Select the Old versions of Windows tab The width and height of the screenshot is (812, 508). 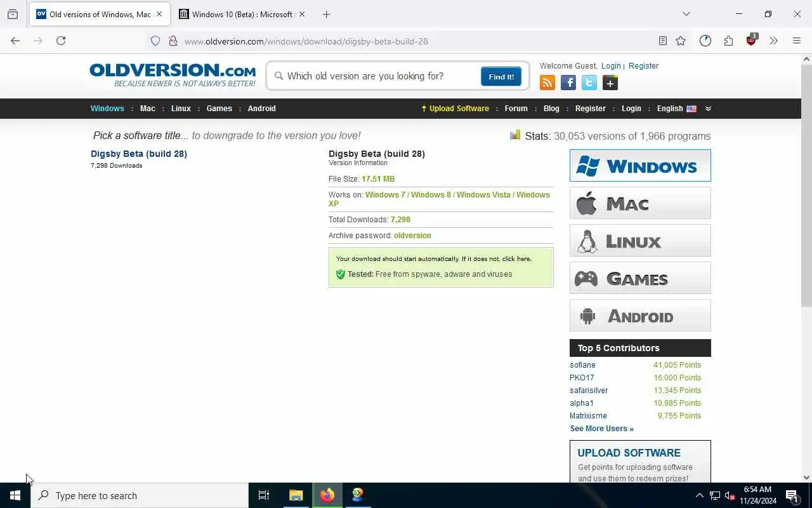click(x=100, y=14)
